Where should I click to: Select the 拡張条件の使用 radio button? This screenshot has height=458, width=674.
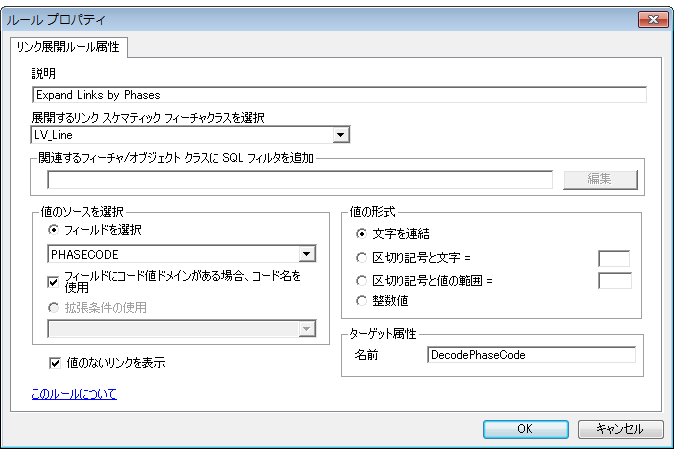pos(53,308)
